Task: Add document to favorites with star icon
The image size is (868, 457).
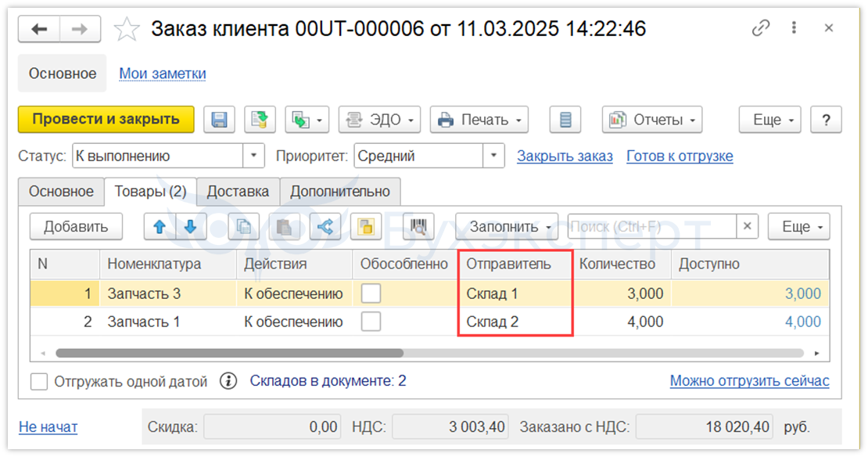Action: pos(127,29)
